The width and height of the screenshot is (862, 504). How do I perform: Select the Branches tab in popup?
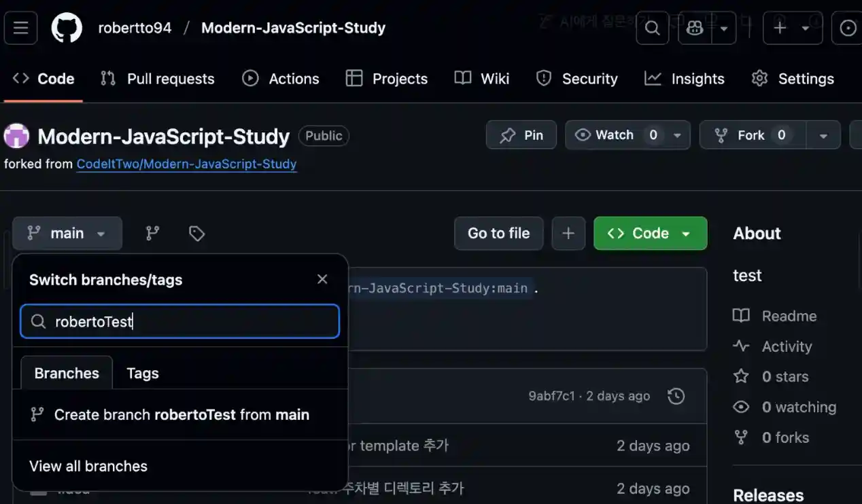[67, 373]
